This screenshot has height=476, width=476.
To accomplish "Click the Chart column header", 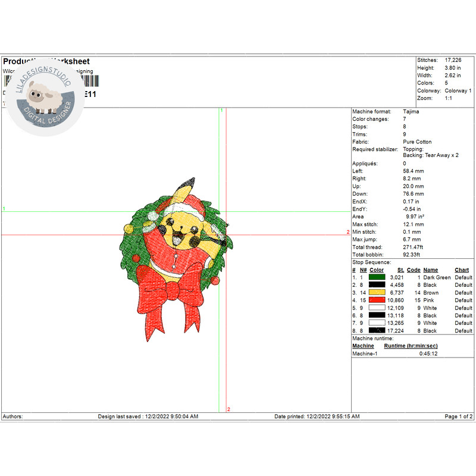I will pos(462,270).
